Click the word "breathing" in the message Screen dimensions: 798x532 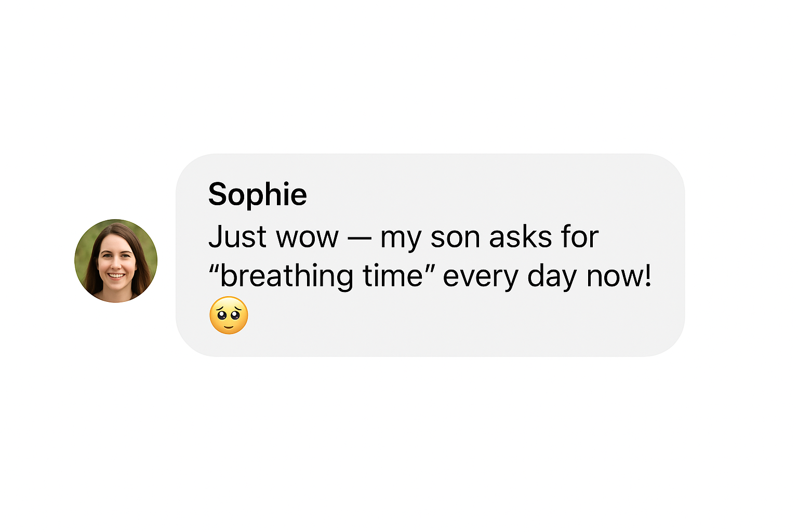coord(287,277)
